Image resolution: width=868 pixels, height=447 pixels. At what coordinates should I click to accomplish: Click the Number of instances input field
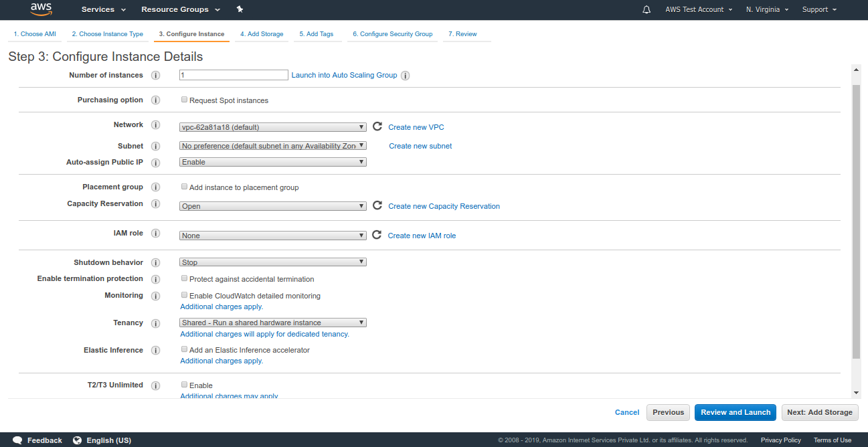click(234, 76)
